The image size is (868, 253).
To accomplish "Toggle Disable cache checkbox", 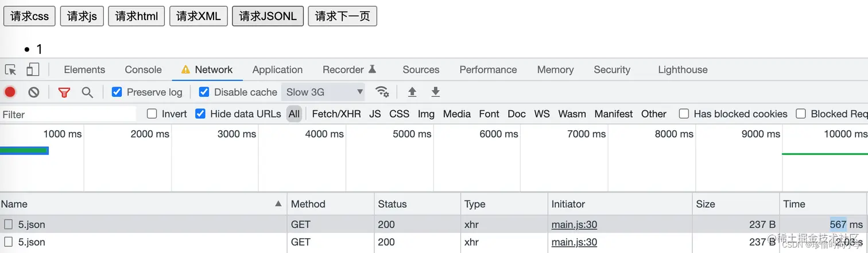I will 204,92.
